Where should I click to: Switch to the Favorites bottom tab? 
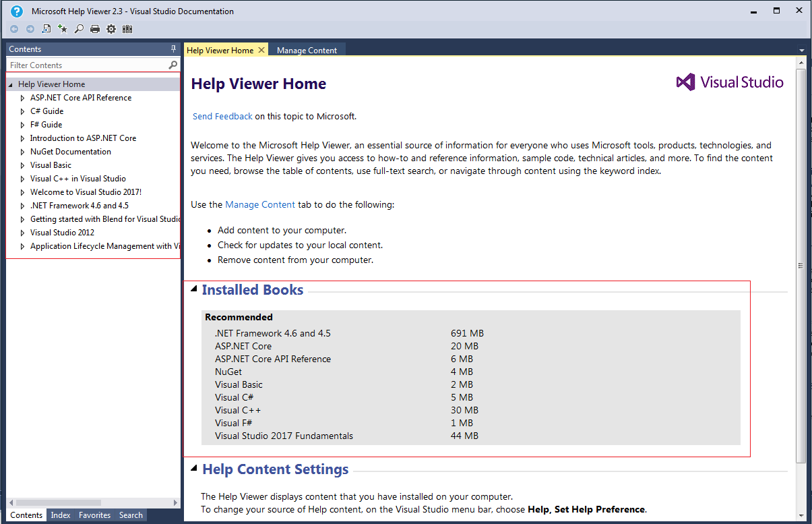pos(94,515)
